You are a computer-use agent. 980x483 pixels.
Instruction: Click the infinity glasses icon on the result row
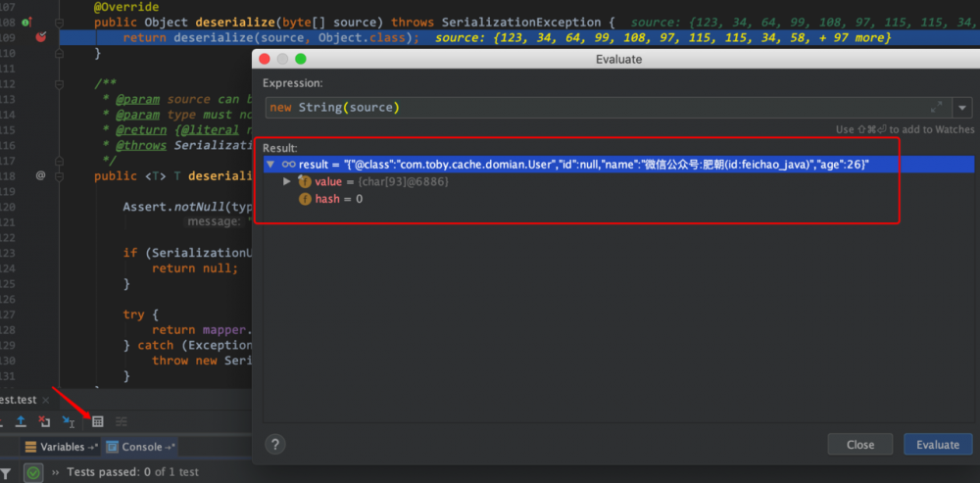tap(289, 165)
